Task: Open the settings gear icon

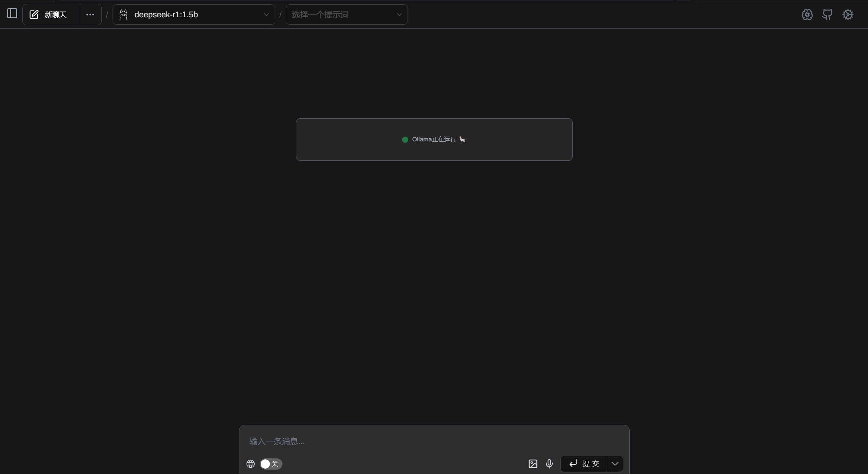Action: [848, 15]
